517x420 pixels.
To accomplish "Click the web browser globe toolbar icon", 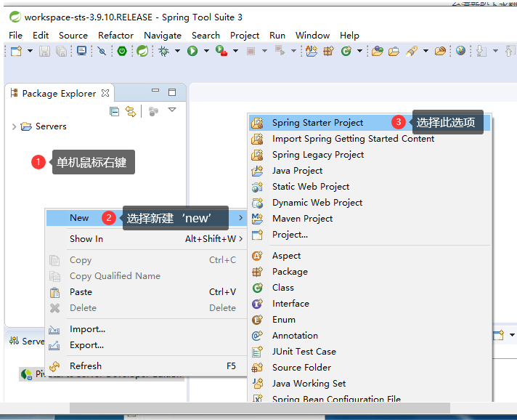I will (460, 50).
